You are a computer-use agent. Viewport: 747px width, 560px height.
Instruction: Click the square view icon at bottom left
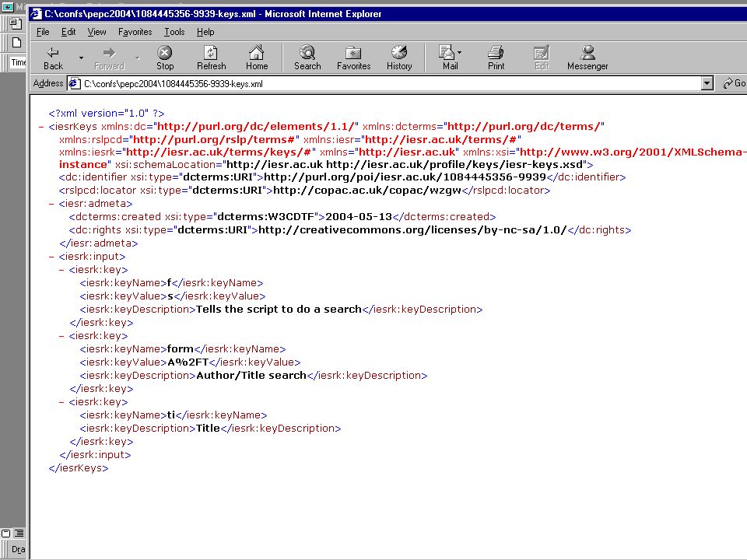tap(5, 534)
